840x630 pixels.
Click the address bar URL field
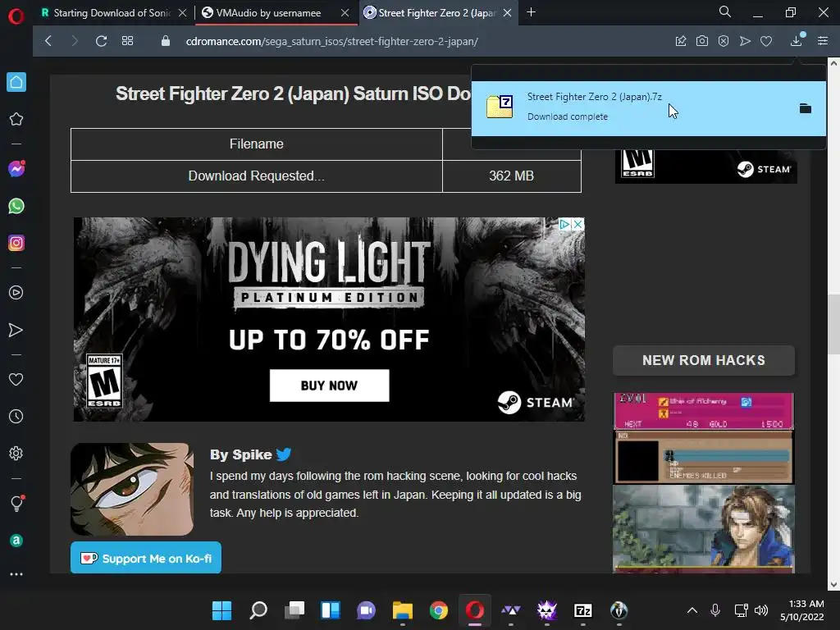click(x=331, y=41)
